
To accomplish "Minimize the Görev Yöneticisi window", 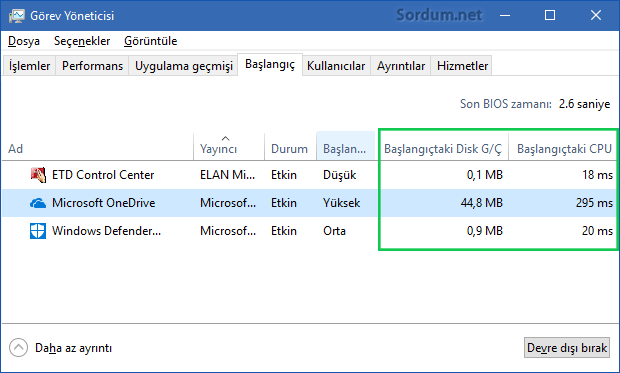I will 505,16.
